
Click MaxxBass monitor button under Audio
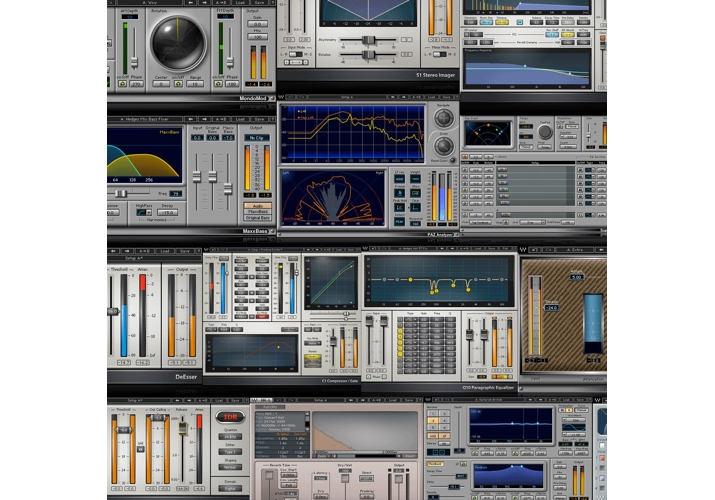click(258, 212)
